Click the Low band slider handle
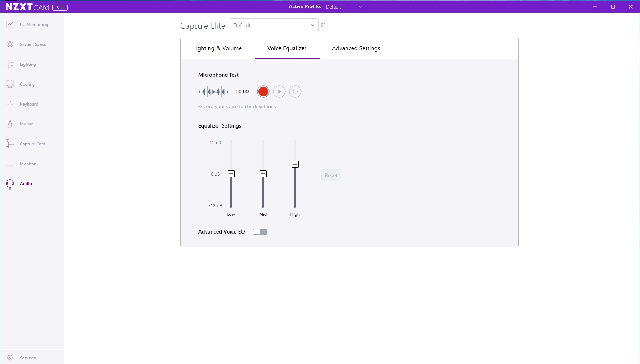The image size is (640, 364). click(x=231, y=174)
